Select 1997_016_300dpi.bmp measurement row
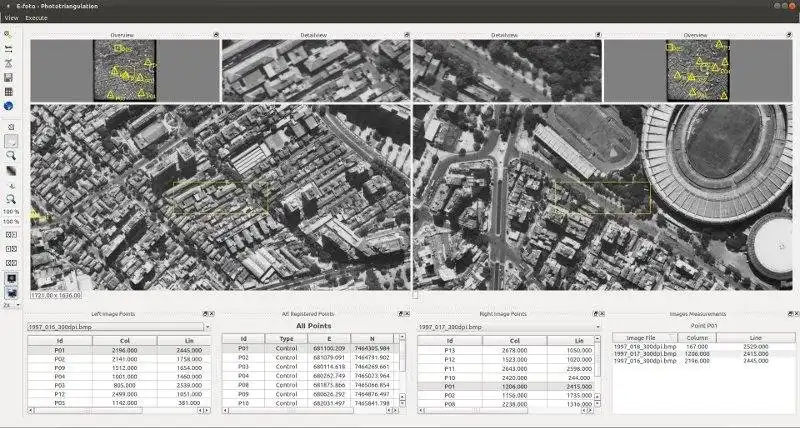This screenshot has height=428, width=800. click(704, 361)
